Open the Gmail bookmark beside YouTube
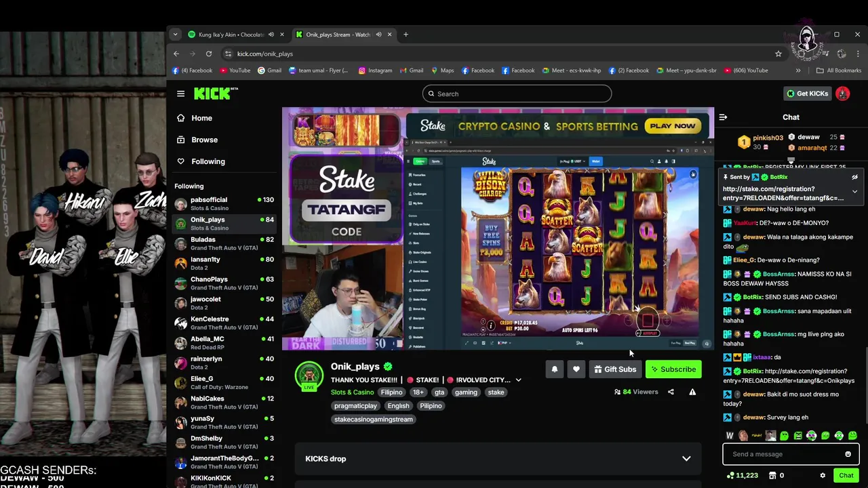This screenshot has height=488, width=868. coord(269,70)
